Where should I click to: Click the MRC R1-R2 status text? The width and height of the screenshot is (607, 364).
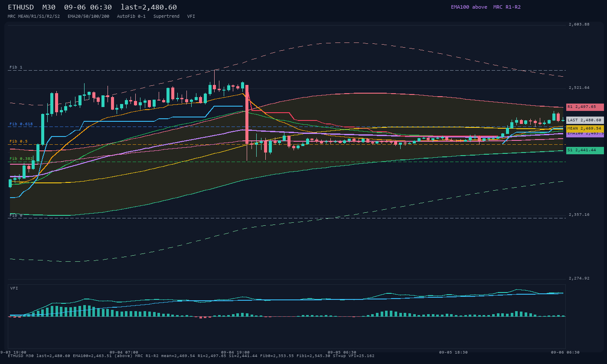click(x=507, y=7)
